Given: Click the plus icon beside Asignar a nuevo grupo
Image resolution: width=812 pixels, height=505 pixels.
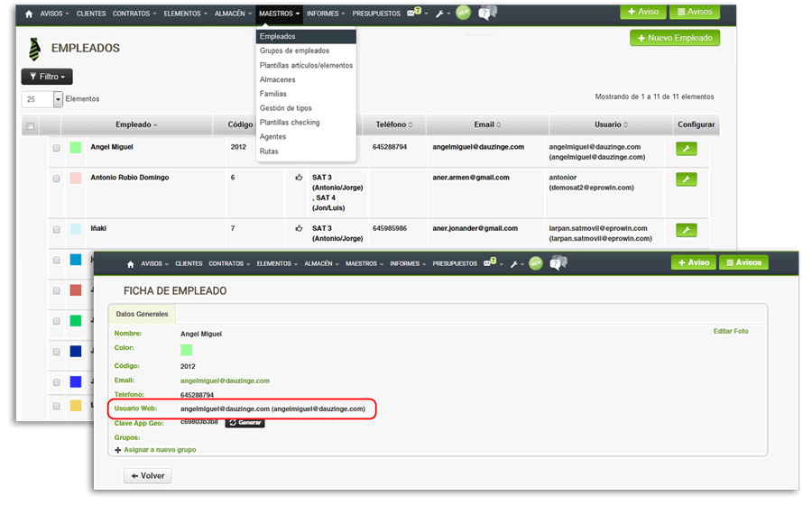Looking at the screenshot, I should click(117, 450).
